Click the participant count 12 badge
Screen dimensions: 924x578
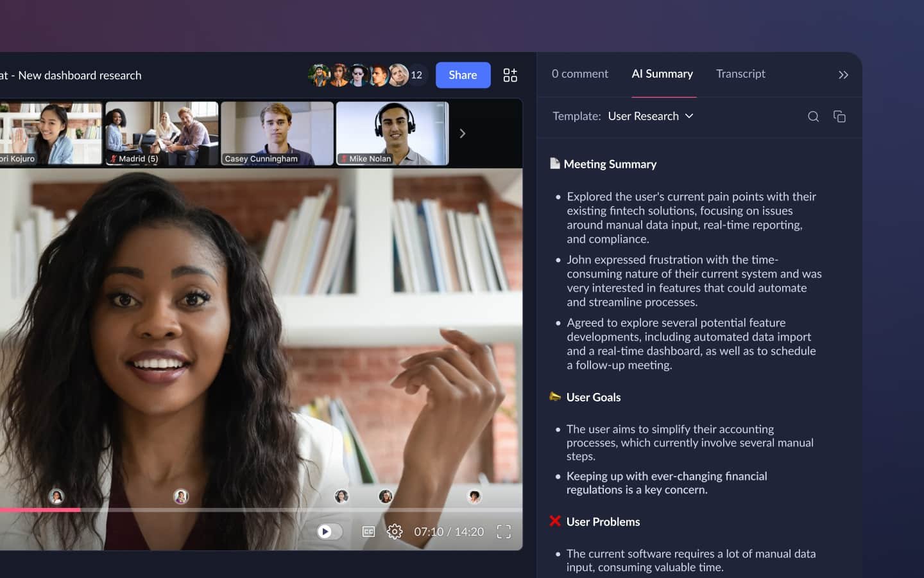[x=416, y=75]
